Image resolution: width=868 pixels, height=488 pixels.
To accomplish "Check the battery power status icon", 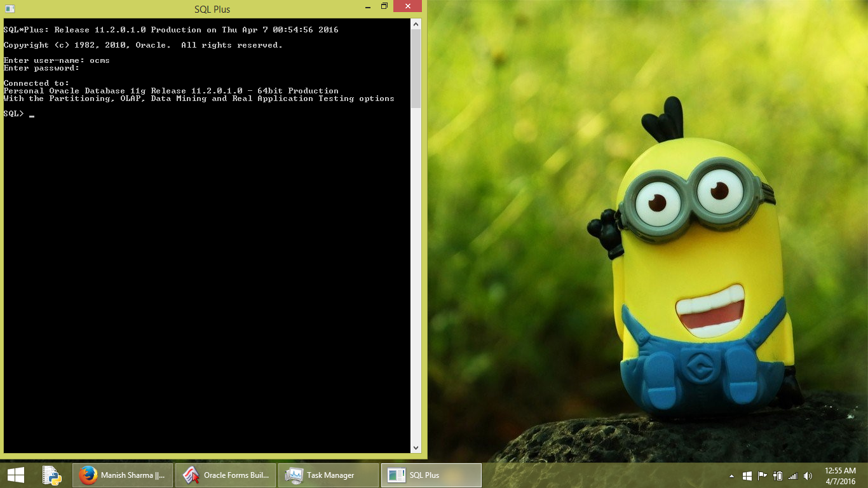I will (x=777, y=475).
